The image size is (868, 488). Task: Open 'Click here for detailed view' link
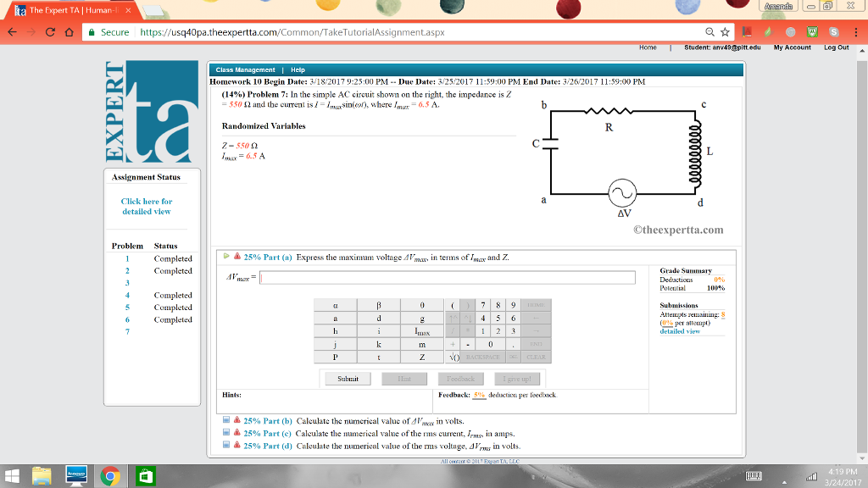pyautogui.click(x=147, y=207)
